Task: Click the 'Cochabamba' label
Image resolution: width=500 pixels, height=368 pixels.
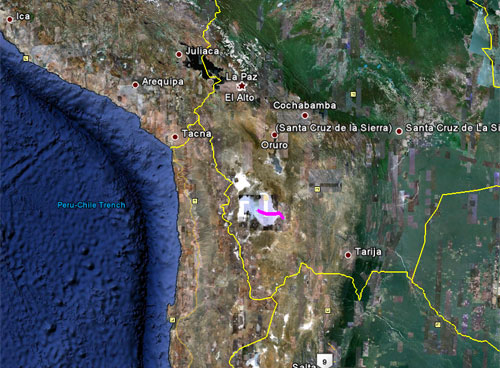Action: coord(304,105)
